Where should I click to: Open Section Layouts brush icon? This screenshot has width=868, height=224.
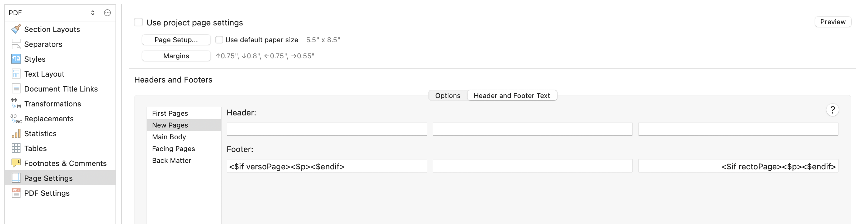click(x=16, y=29)
